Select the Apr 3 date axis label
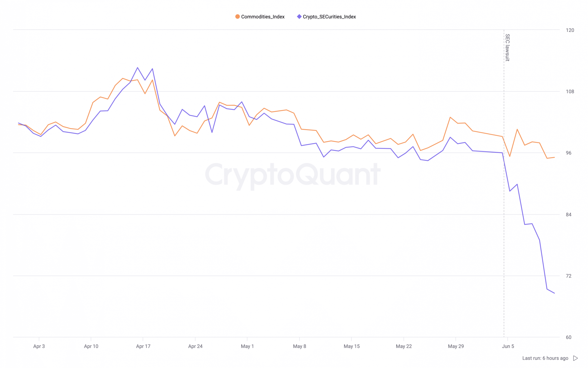The height and width of the screenshot is (368, 588). (39, 346)
